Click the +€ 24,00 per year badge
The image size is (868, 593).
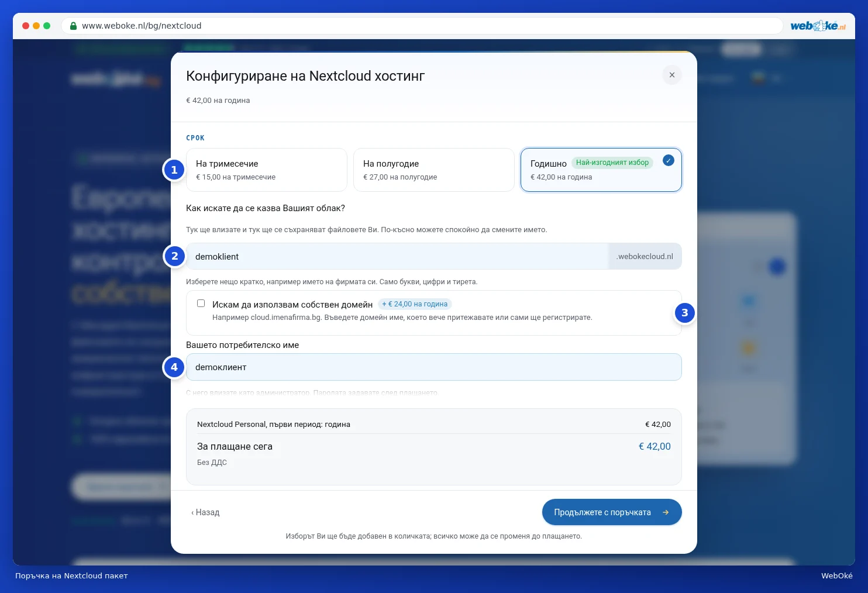415,304
